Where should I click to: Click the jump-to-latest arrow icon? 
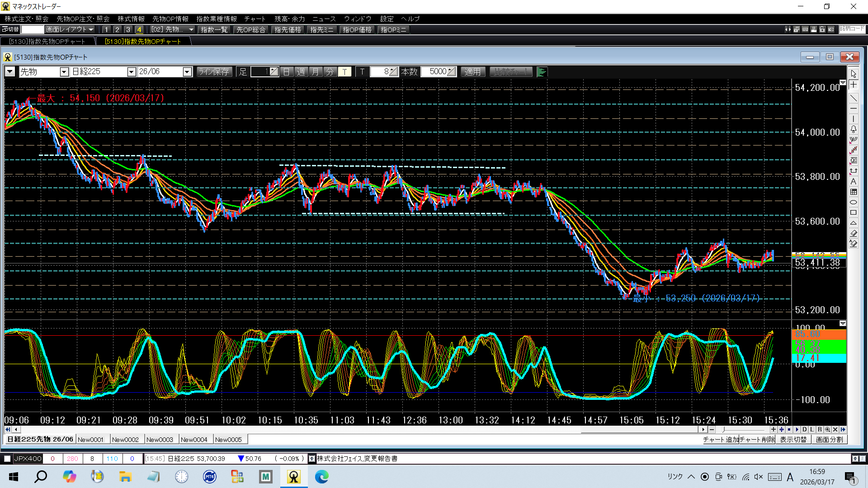(843, 430)
